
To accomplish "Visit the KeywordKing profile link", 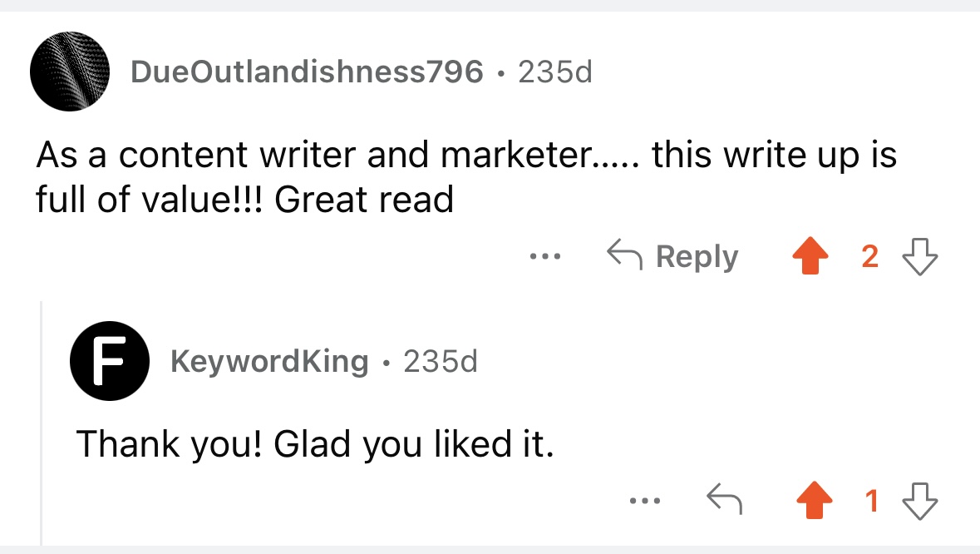I will (269, 361).
